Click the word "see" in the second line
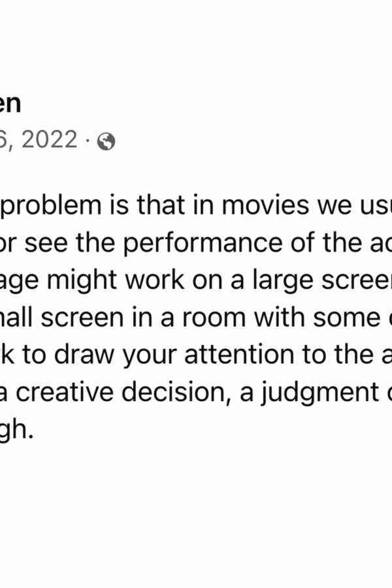This screenshot has width=392, height=588. pos(46,244)
